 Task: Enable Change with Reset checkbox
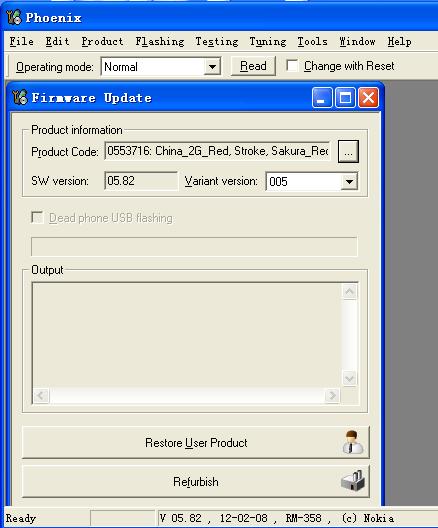[x=292, y=66]
